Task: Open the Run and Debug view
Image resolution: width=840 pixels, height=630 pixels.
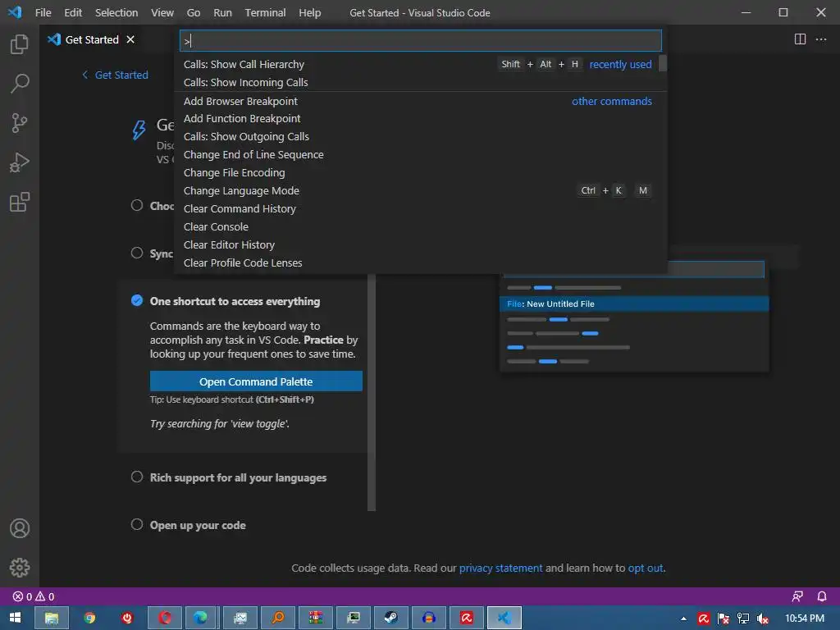Action: [x=20, y=163]
